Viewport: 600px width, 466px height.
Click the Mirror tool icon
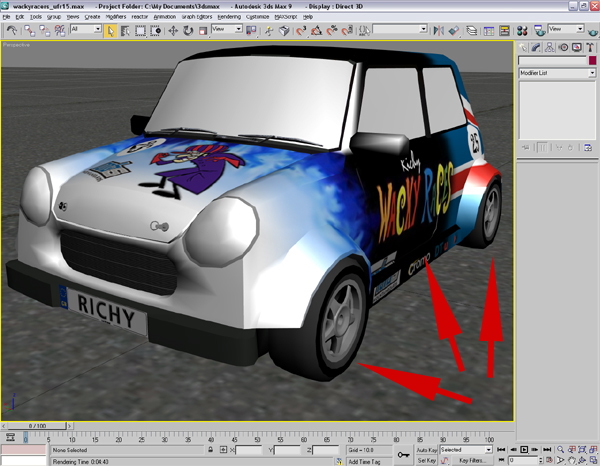tap(439, 31)
